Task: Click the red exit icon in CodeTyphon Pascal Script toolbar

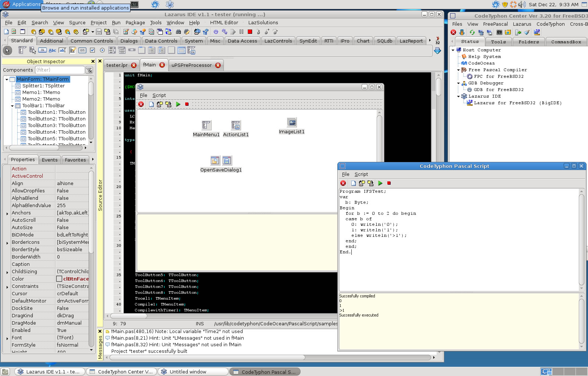Action: [343, 183]
